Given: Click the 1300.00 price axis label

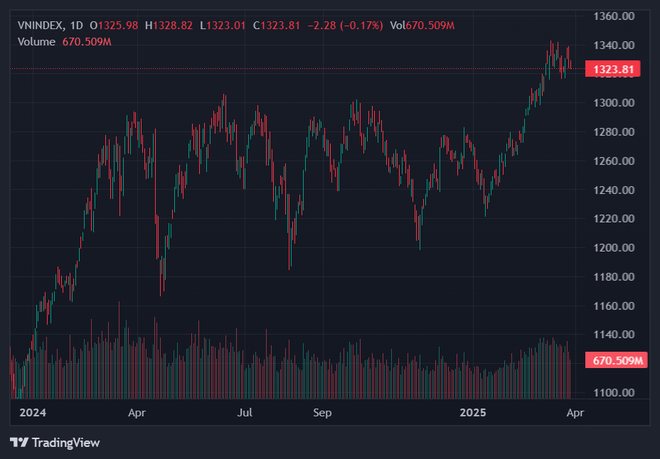Looking at the screenshot, I should click(614, 103).
